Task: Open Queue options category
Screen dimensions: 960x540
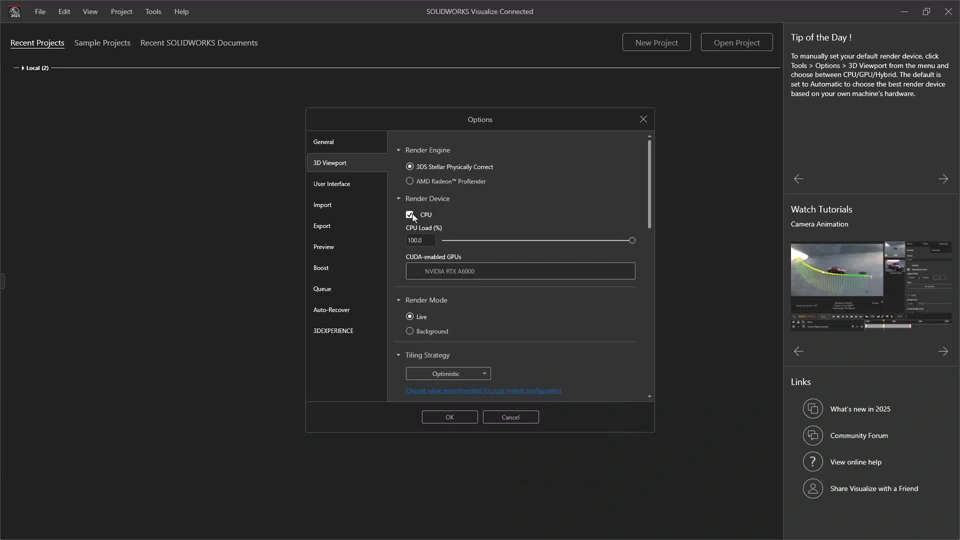Action: [x=347, y=289]
